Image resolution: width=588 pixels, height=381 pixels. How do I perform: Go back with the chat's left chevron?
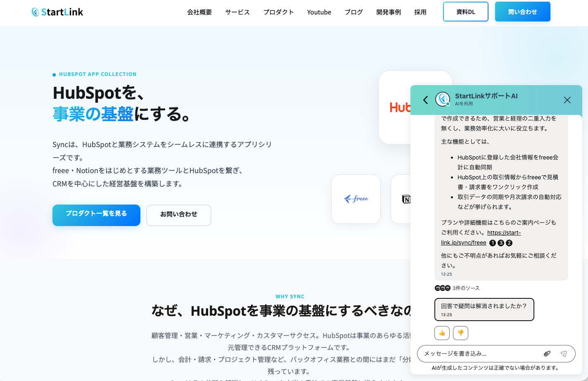click(x=426, y=100)
